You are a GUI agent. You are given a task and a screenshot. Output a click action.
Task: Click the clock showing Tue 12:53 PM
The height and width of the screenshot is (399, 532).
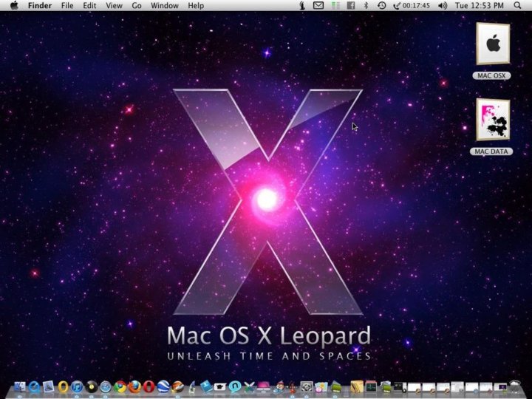(479, 5)
